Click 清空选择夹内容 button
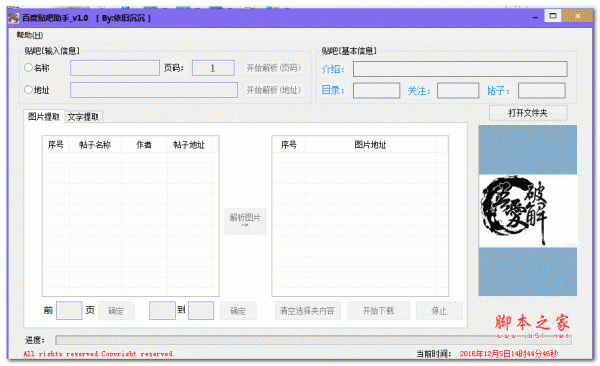Image resolution: width=600 pixels, height=366 pixels. tap(307, 310)
